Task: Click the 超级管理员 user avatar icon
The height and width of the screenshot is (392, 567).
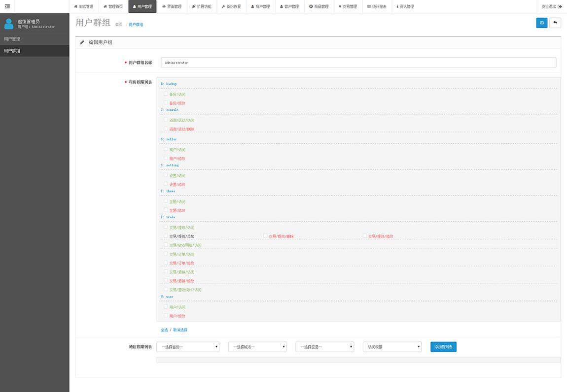Action: click(9, 24)
